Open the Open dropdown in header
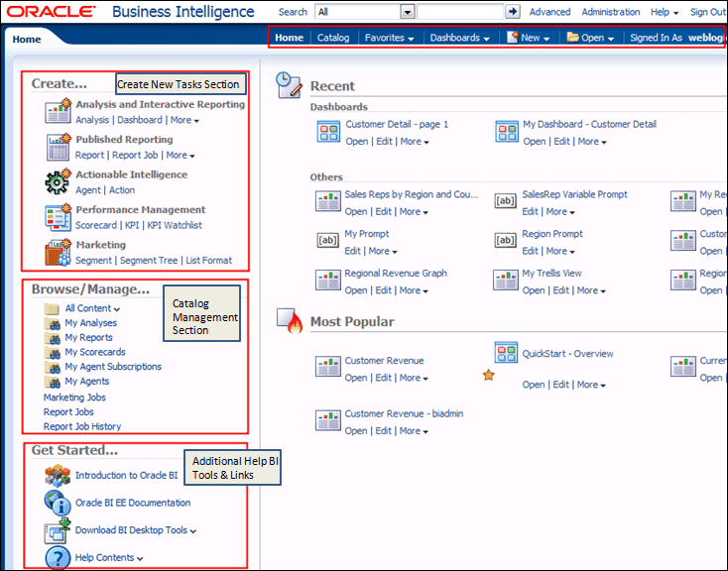728x571 pixels. [x=590, y=38]
